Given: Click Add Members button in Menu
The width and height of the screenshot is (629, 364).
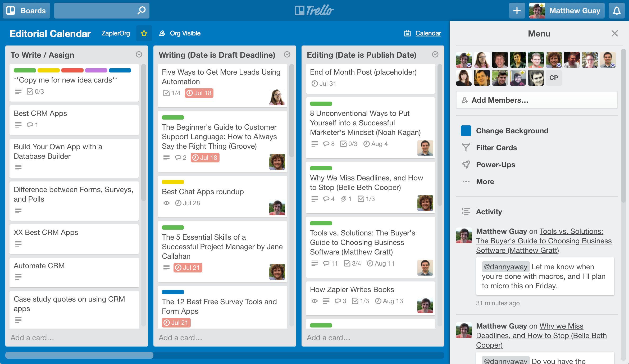Looking at the screenshot, I should [x=537, y=100].
